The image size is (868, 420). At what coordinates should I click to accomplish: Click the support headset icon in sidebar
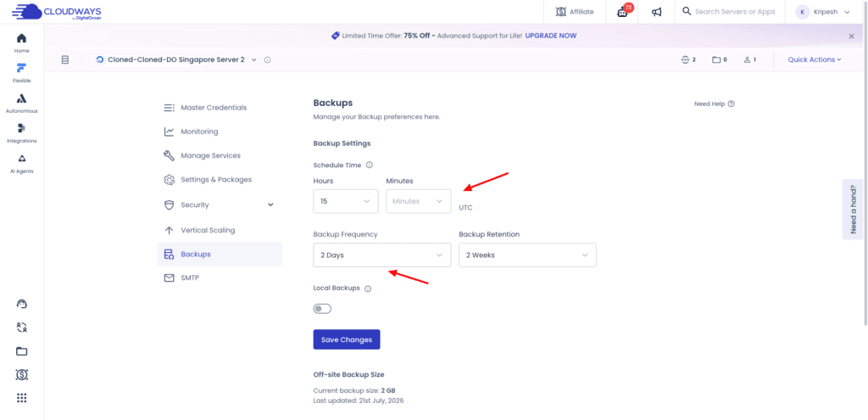tap(21, 304)
